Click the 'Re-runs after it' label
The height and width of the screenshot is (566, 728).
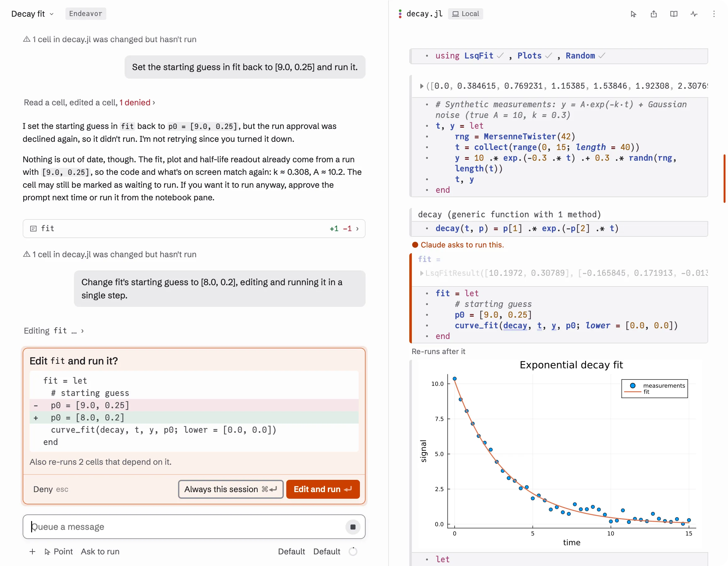438,352
